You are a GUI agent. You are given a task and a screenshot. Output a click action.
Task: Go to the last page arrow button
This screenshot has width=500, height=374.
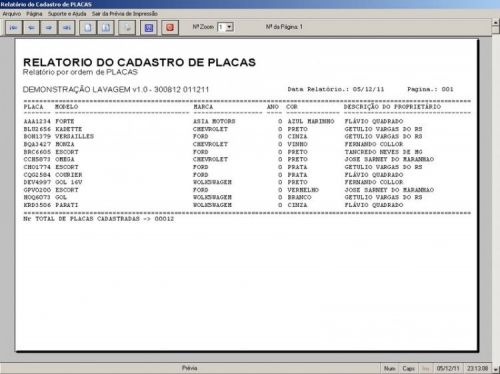(66, 27)
